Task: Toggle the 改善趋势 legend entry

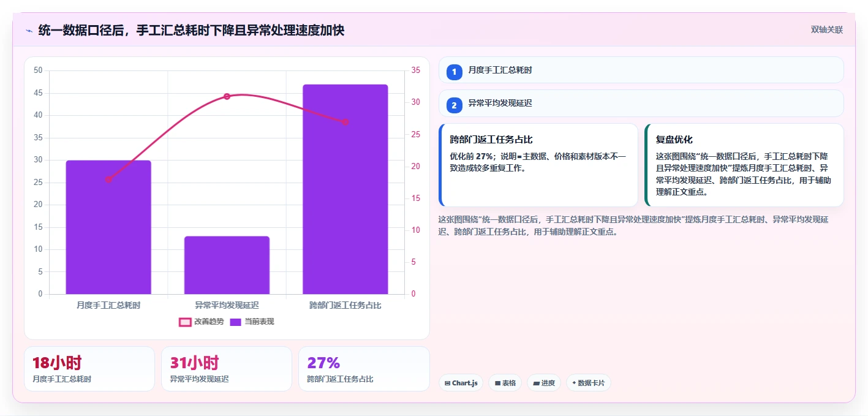Action: tap(201, 322)
